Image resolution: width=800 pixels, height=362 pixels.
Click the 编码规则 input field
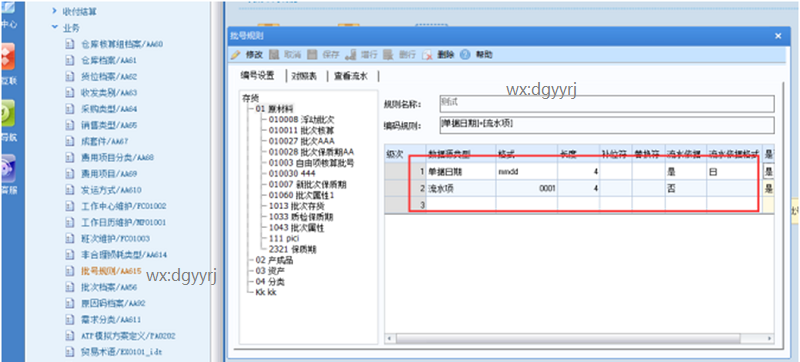[606, 125]
